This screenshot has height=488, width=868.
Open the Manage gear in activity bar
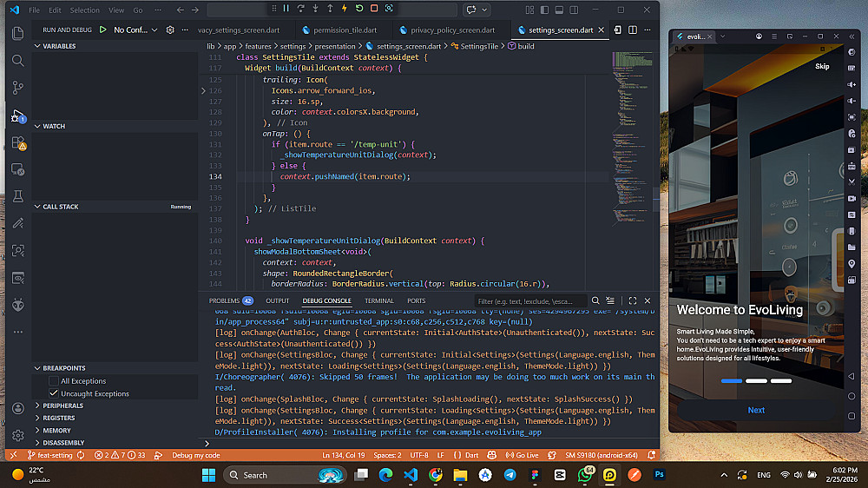(18, 435)
